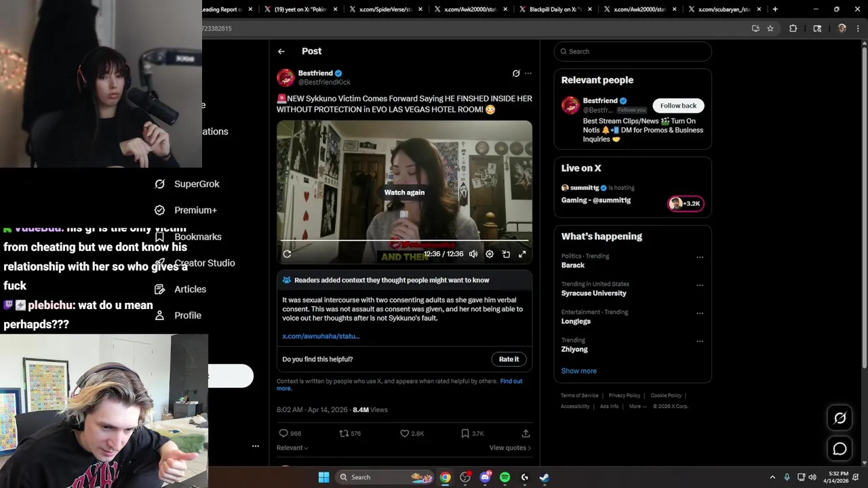Image resolution: width=868 pixels, height=488 pixels.
Task: Click the X search field
Action: pos(633,52)
